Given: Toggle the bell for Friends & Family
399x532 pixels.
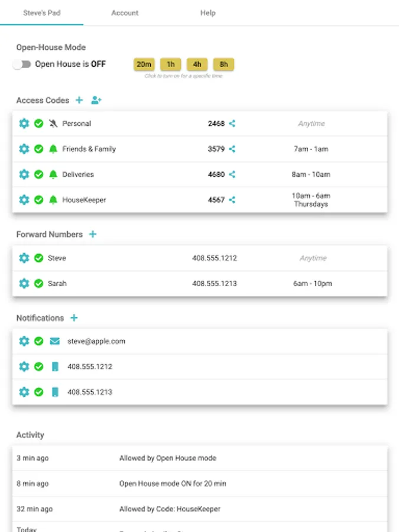Looking at the screenshot, I should tap(53, 149).
